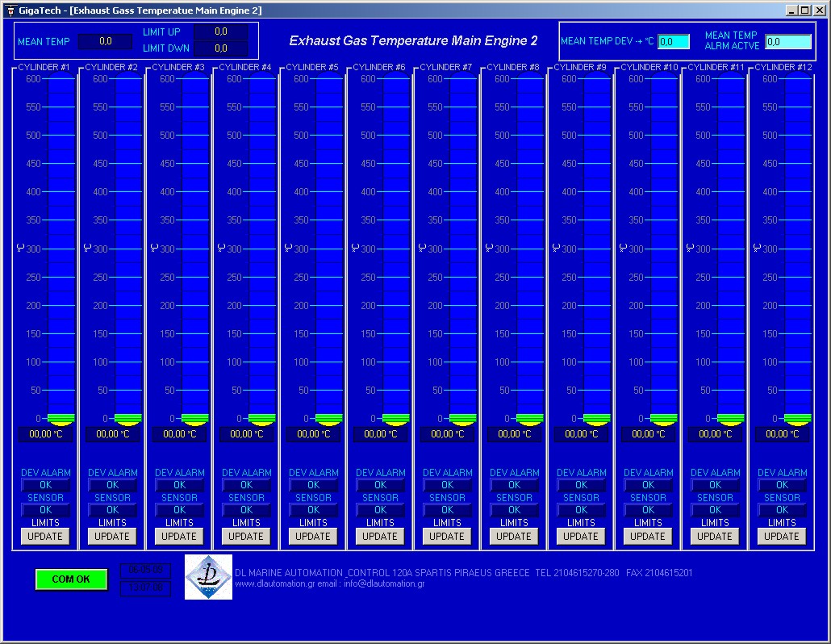Click the thermometer bulb of Cylinder #5

tap(329, 418)
